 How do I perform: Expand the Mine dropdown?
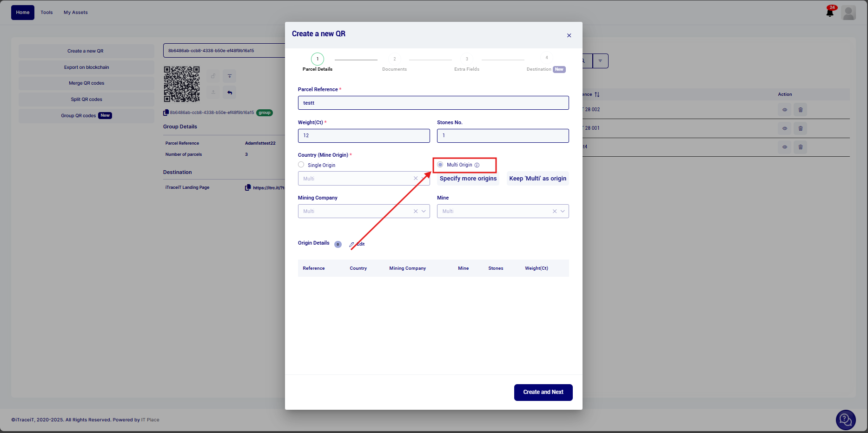(x=563, y=211)
